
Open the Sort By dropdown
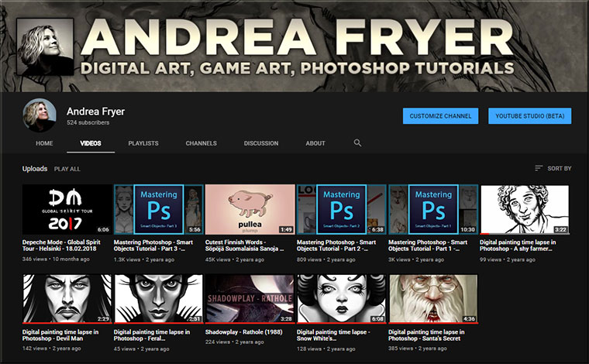553,168
